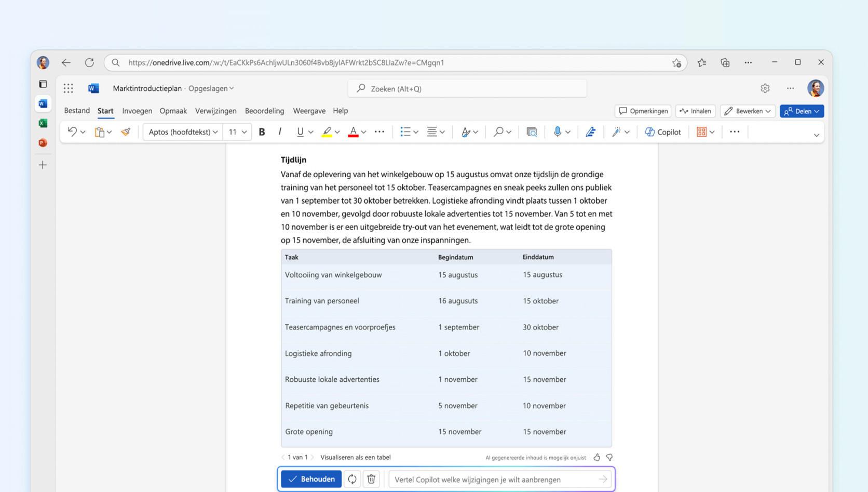Discard Copilot content with trash icon
This screenshot has width=868, height=492.
[x=371, y=479]
